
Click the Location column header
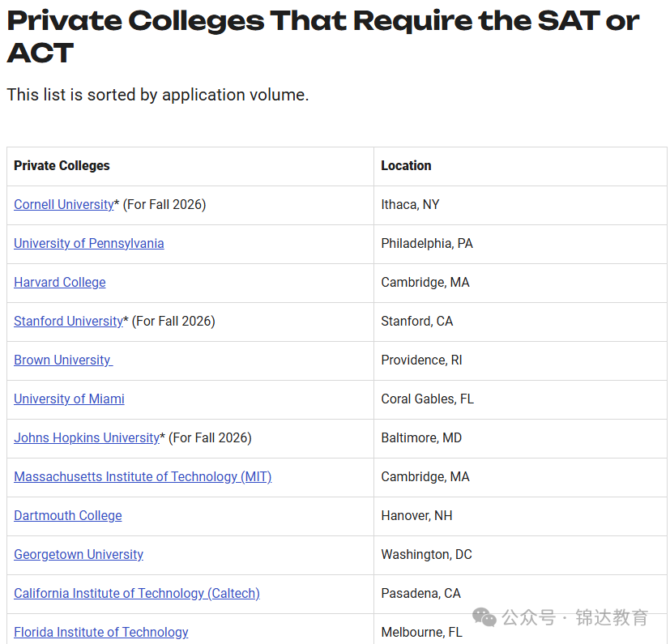click(x=406, y=166)
